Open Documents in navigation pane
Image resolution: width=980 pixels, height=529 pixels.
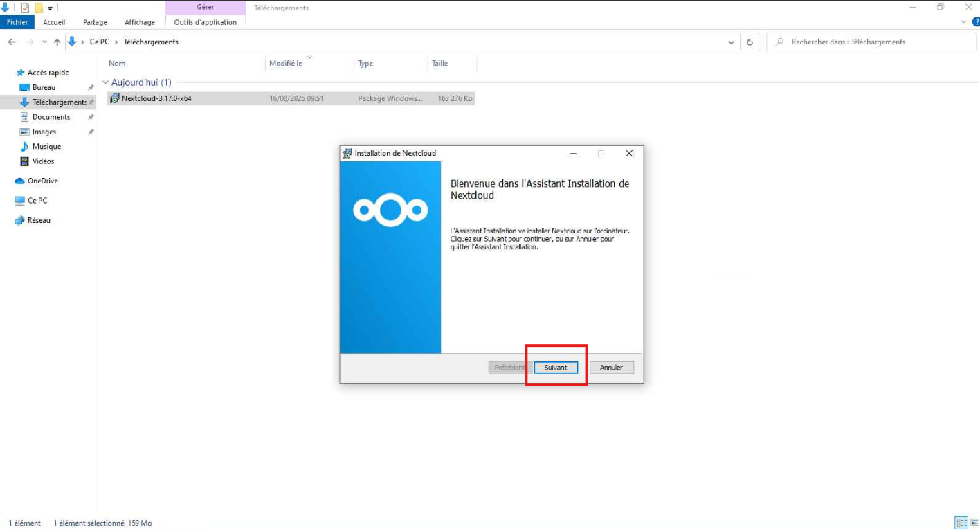point(51,117)
